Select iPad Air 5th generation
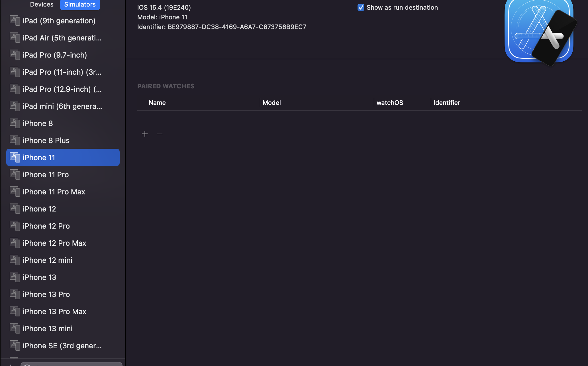588x366 pixels. [x=62, y=38]
